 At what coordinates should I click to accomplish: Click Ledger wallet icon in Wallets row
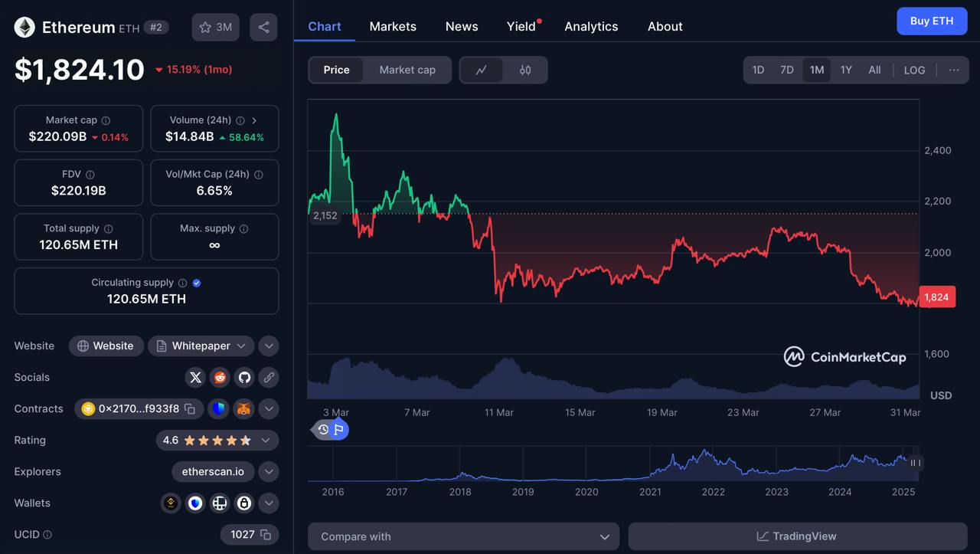click(220, 503)
